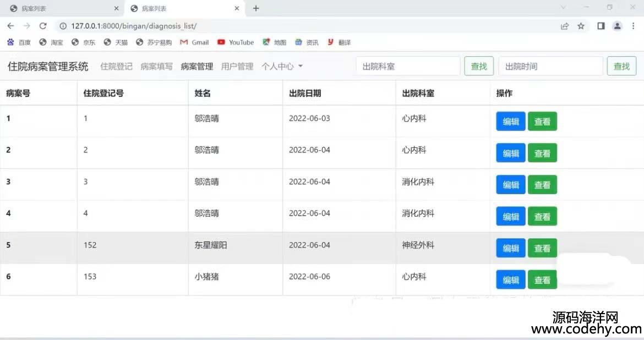Reload the page with the refresh icon
Image resolution: width=644 pixels, height=340 pixels.
coord(43,26)
